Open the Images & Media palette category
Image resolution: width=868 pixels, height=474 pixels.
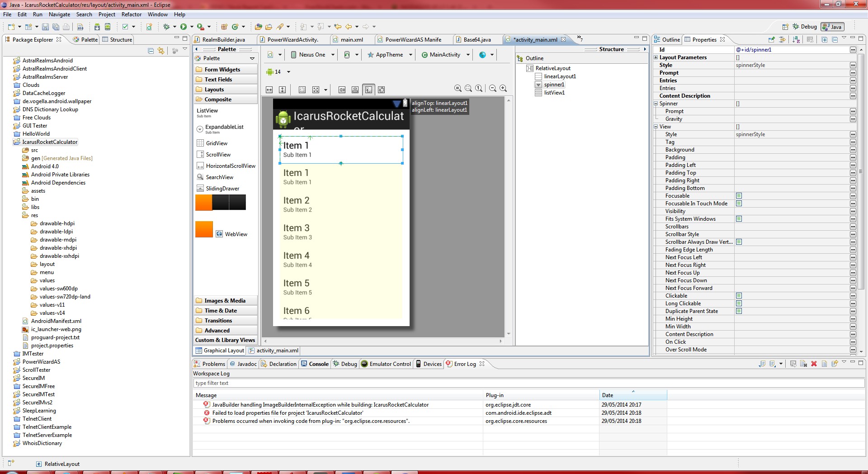coord(226,301)
